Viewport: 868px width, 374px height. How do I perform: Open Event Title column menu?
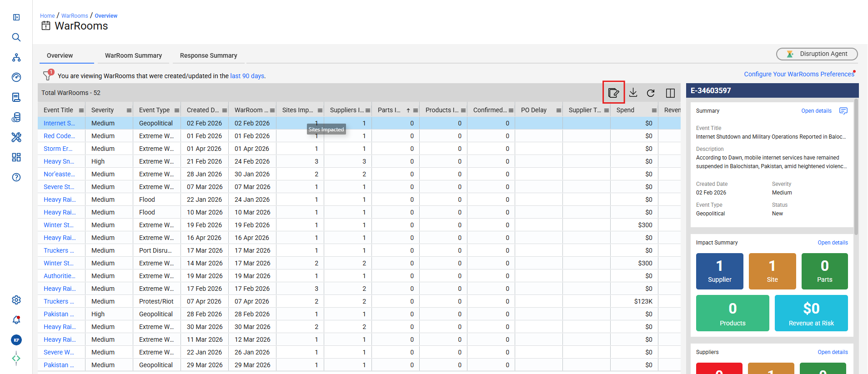[x=81, y=110]
